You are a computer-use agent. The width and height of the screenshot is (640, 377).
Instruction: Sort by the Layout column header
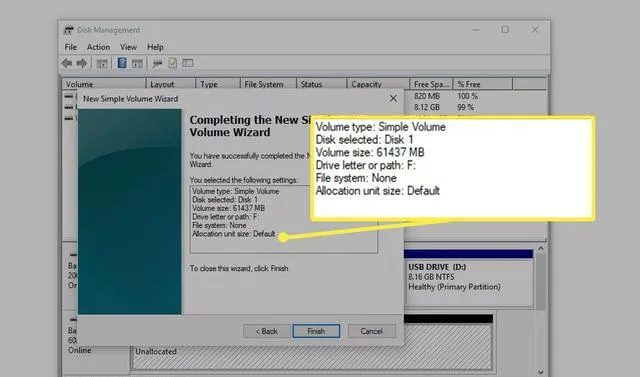tap(171, 84)
